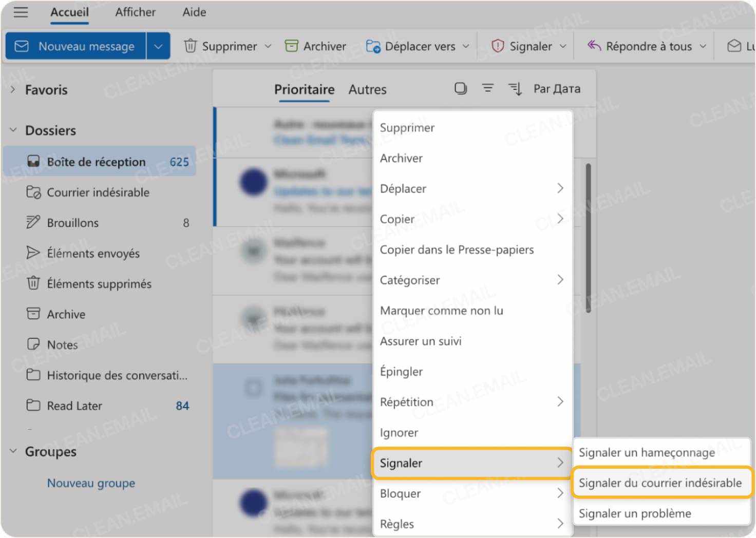
Task: Click the Répondre à tous arrow icon
Action: tap(594, 46)
